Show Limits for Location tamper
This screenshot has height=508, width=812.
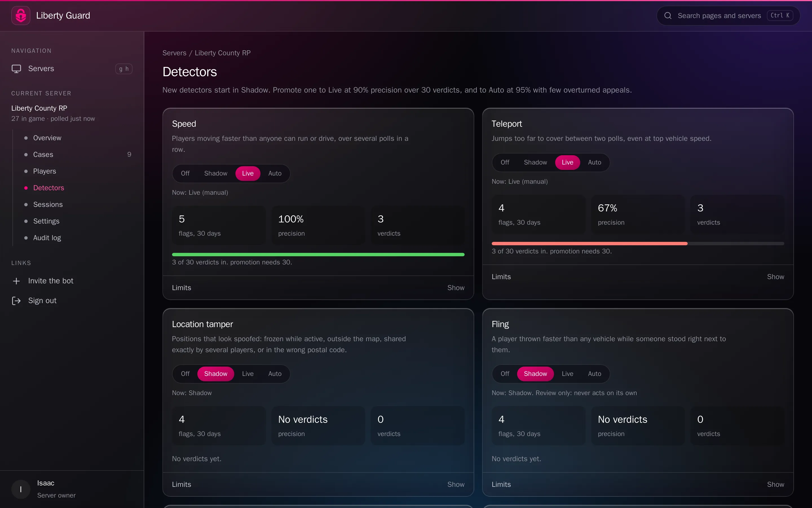click(456, 485)
